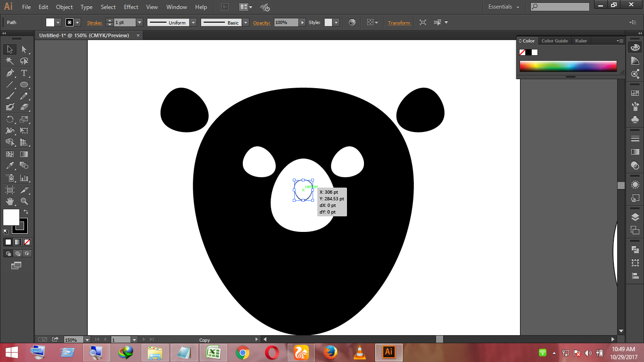The height and width of the screenshot is (362, 644).
Task: Set paint mode to Color
Action: coord(8,242)
